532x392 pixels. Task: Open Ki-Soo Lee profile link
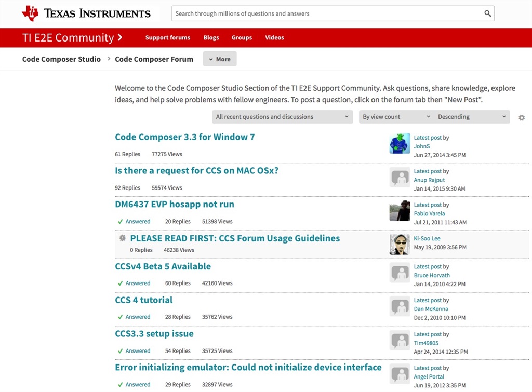click(427, 238)
